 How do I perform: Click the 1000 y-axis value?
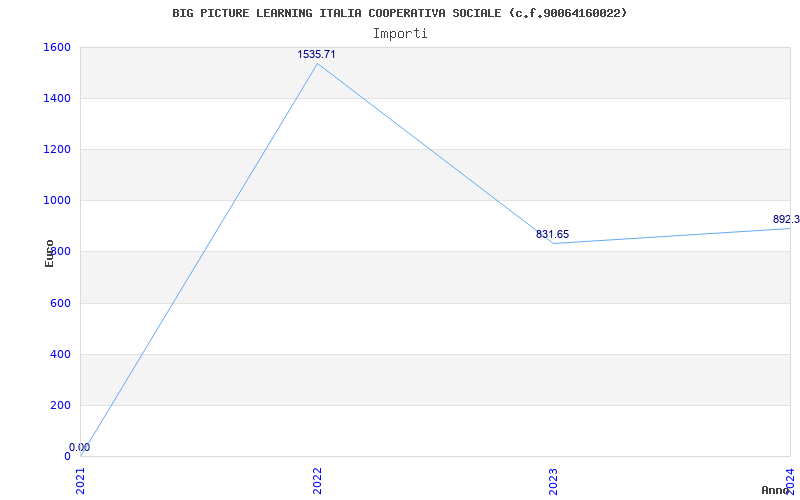(57, 201)
